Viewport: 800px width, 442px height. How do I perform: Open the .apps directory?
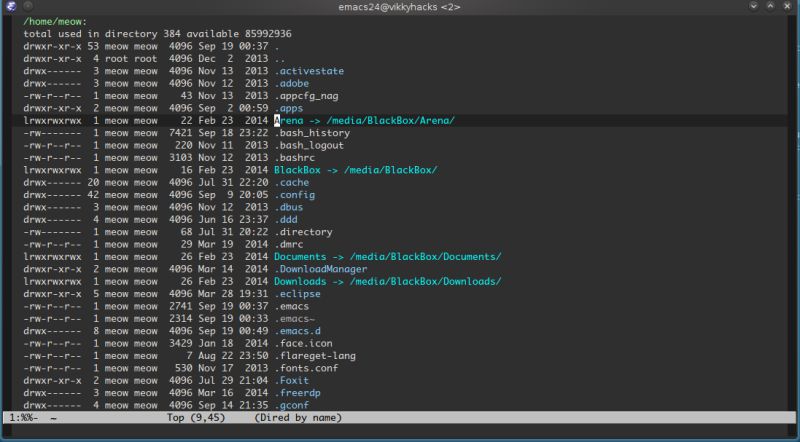pyautogui.click(x=288, y=108)
